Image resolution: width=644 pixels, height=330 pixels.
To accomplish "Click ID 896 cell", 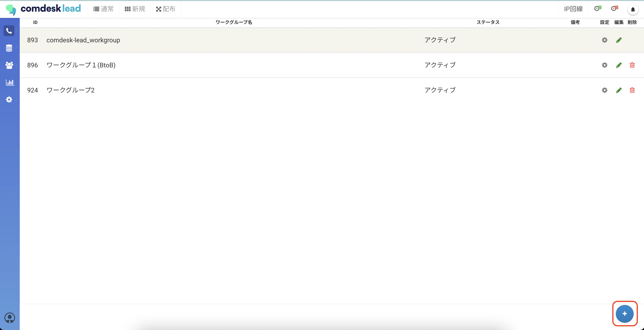I will (32, 65).
